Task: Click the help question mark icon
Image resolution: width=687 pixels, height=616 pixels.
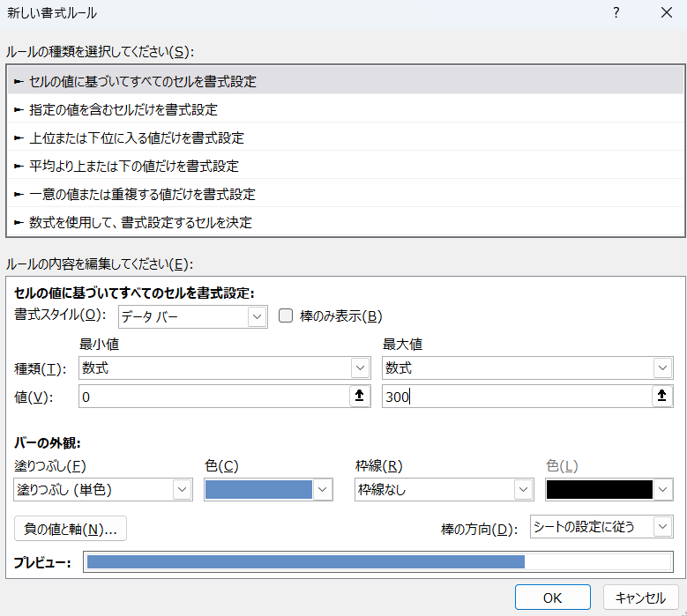Action: (616, 12)
